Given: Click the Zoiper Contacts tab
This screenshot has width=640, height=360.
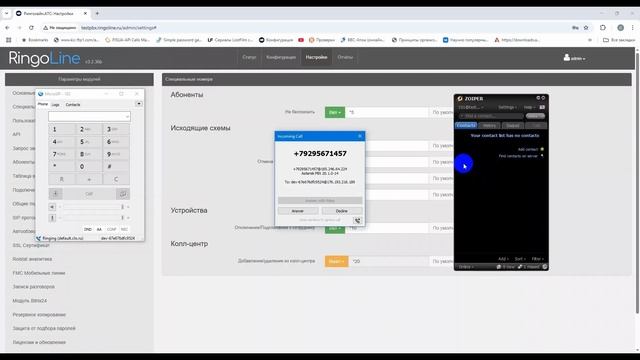Looking at the screenshot, I should point(466,125).
